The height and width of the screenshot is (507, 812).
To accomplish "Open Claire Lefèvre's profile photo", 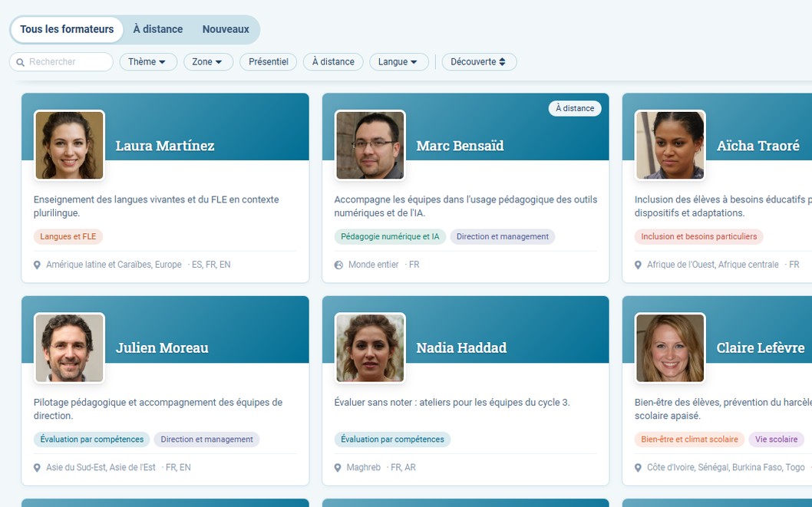I will point(670,348).
